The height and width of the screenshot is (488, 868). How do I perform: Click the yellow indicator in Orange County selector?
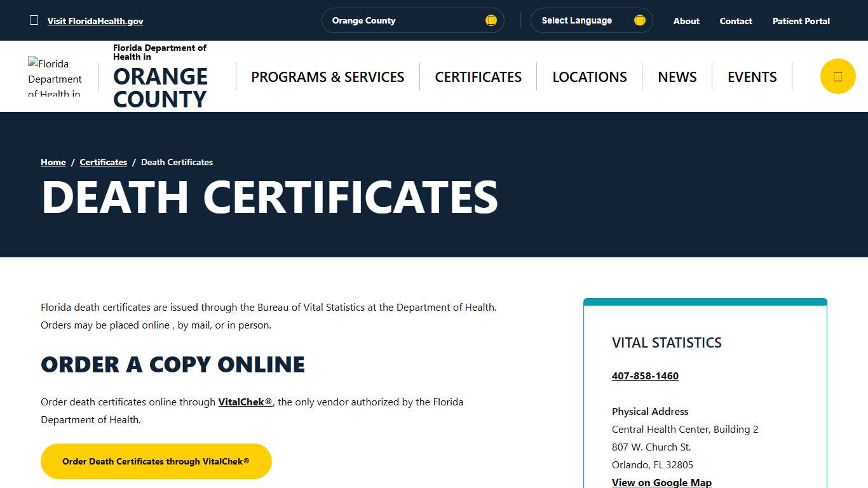(x=491, y=20)
